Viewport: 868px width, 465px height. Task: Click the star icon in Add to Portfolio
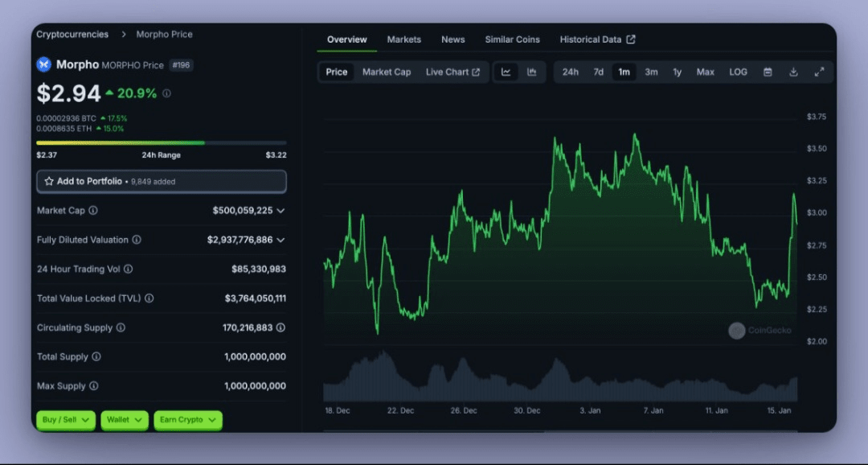49,181
